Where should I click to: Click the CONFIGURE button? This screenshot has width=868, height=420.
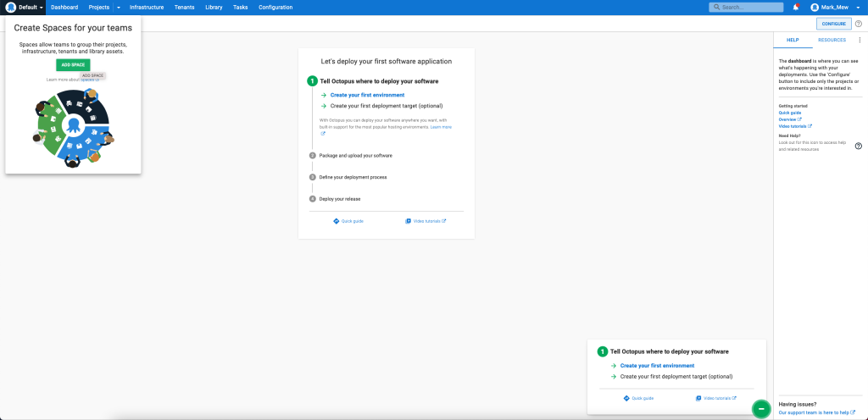pyautogui.click(x=834, y=24)
